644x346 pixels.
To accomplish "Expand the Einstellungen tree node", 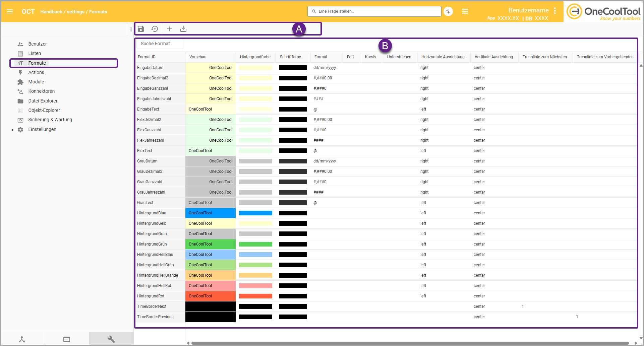I will click(13, 130).
